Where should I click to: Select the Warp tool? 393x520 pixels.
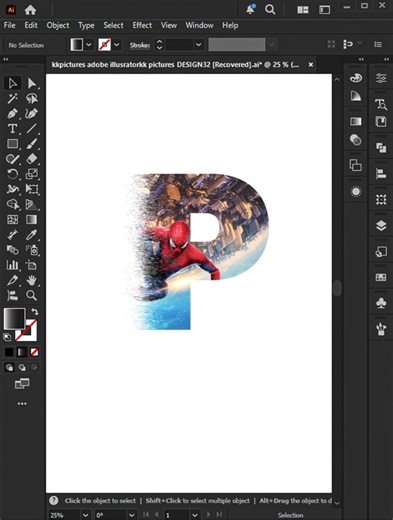12,189
